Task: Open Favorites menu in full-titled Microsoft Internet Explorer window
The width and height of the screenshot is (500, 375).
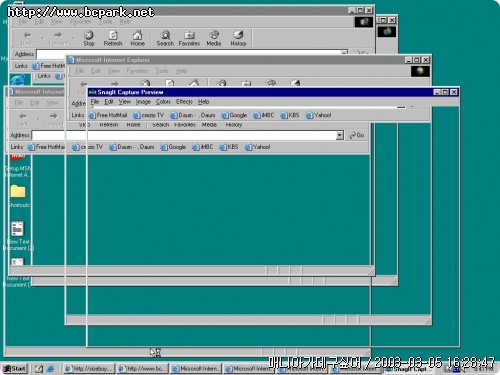Action: (137, 71)
